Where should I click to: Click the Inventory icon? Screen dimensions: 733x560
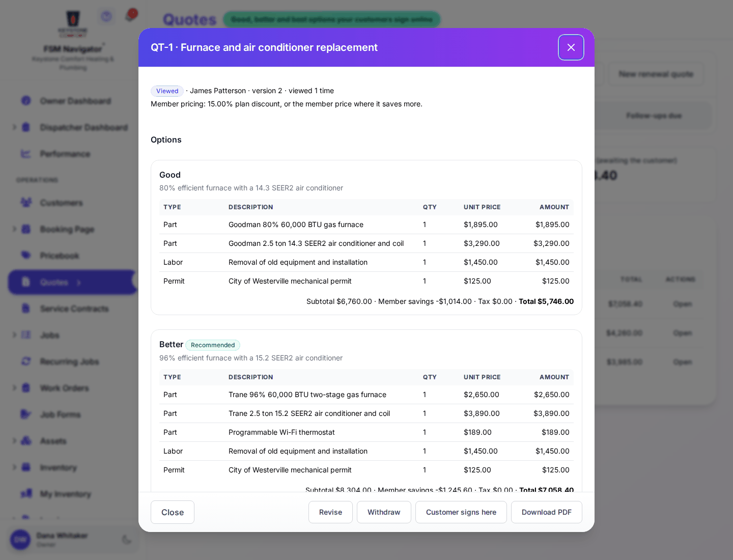click(26, 467)
